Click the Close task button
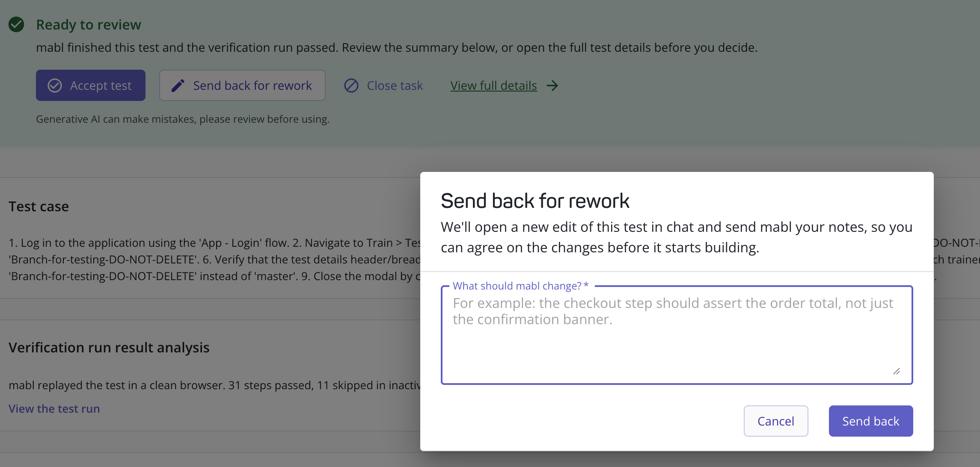The image size is (980, 467). pyautogui.click(x=383, y=86)
